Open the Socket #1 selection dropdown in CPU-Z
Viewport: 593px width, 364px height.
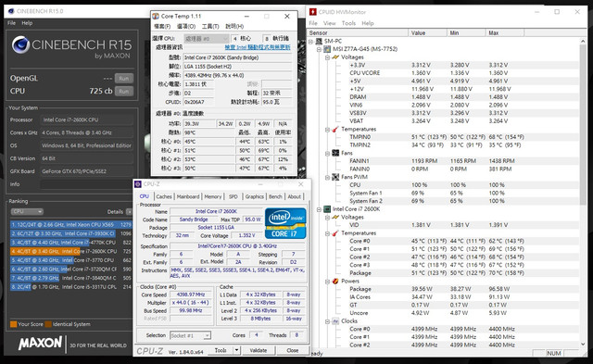(190, 335)
